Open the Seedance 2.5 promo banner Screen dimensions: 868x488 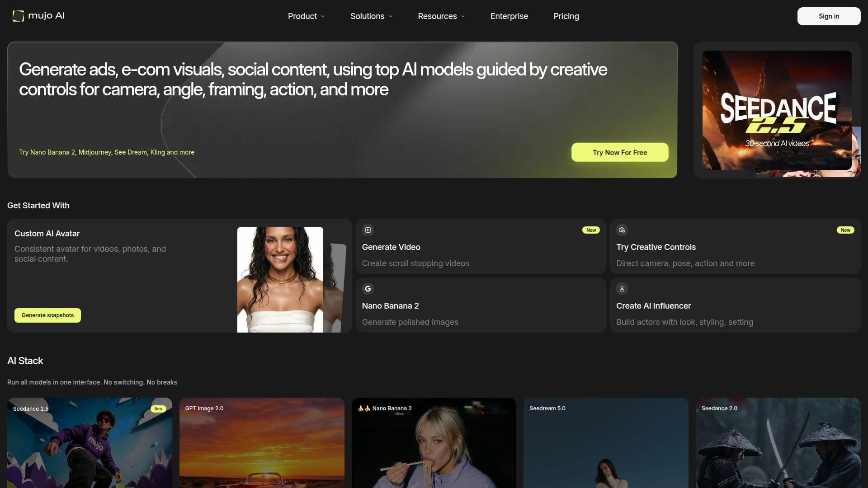(777, 110)
